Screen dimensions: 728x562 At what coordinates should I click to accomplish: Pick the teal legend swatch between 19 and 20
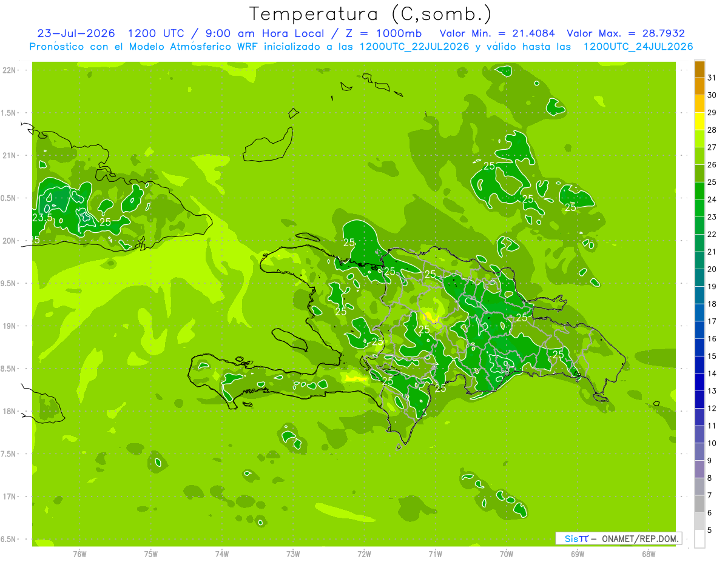point(699,278)
